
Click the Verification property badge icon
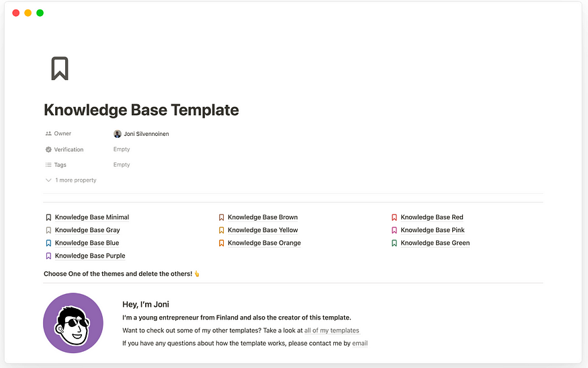pos(48,149)
